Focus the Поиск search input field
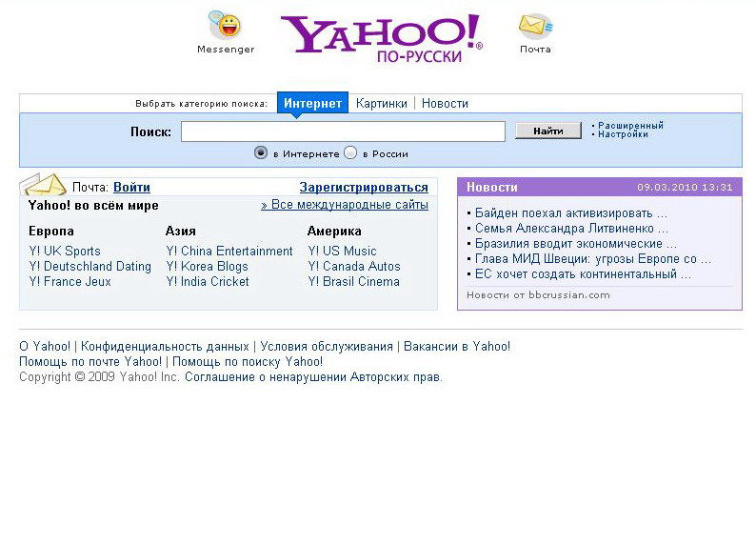Image resolution: width=756 pixels, height=545 pixels. pos(343,131)
